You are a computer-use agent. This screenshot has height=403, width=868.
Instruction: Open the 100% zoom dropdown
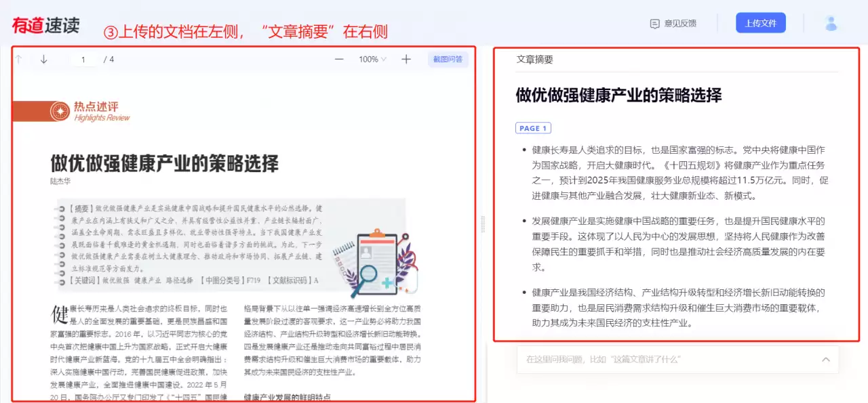pyautogui.click(x=373, y=60)
